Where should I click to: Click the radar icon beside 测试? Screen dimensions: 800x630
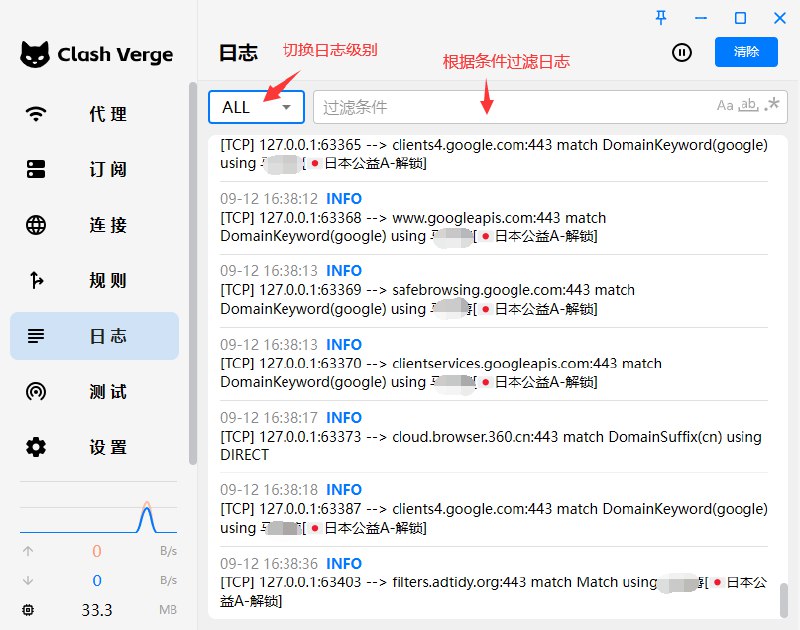pos(36,392)
